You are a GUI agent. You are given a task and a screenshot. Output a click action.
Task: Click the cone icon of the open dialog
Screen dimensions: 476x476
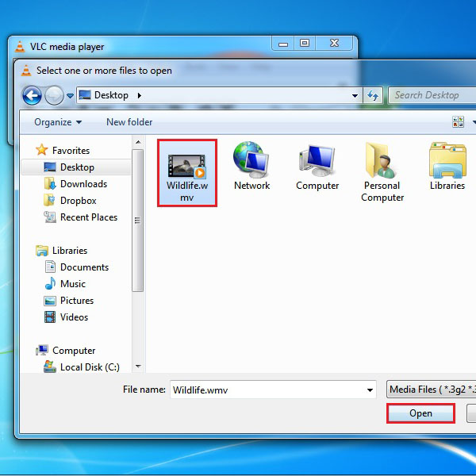[26, 71]
